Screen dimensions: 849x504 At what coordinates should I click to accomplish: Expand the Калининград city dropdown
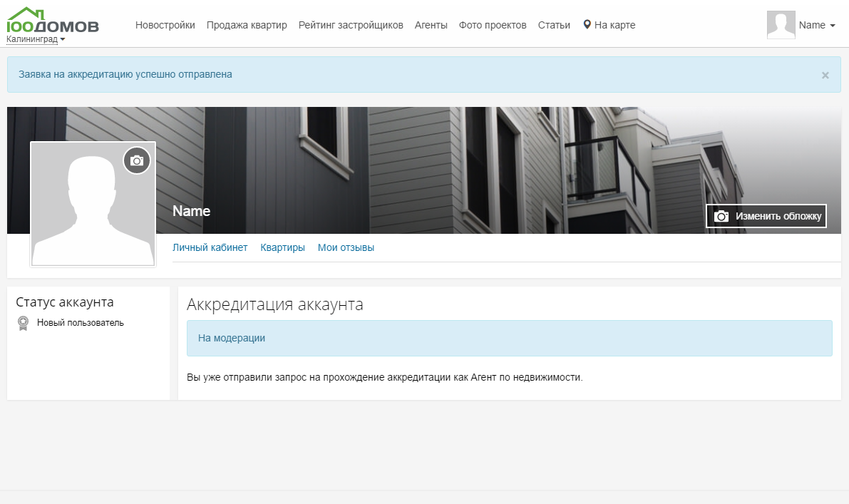(x=36, y=40)
